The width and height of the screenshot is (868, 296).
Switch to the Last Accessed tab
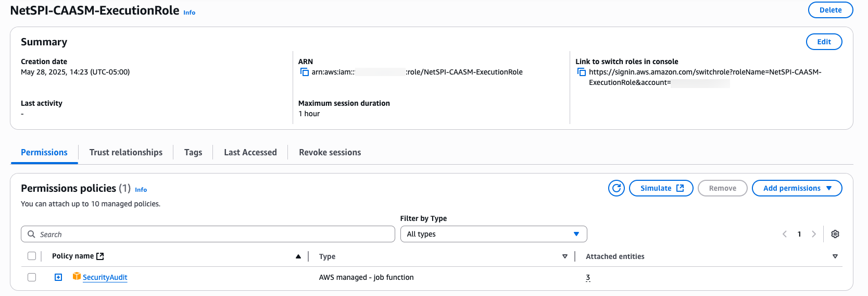(250, 152)
